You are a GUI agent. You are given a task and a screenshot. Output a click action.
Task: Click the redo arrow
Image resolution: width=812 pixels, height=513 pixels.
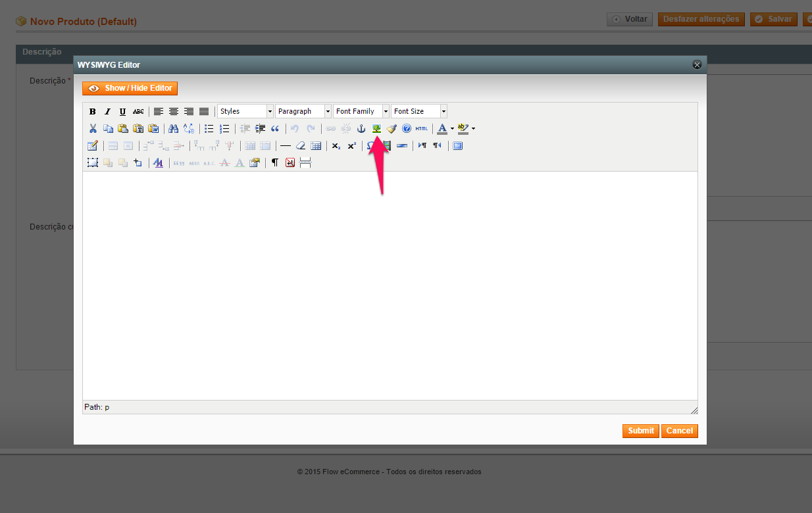(311, 128)
